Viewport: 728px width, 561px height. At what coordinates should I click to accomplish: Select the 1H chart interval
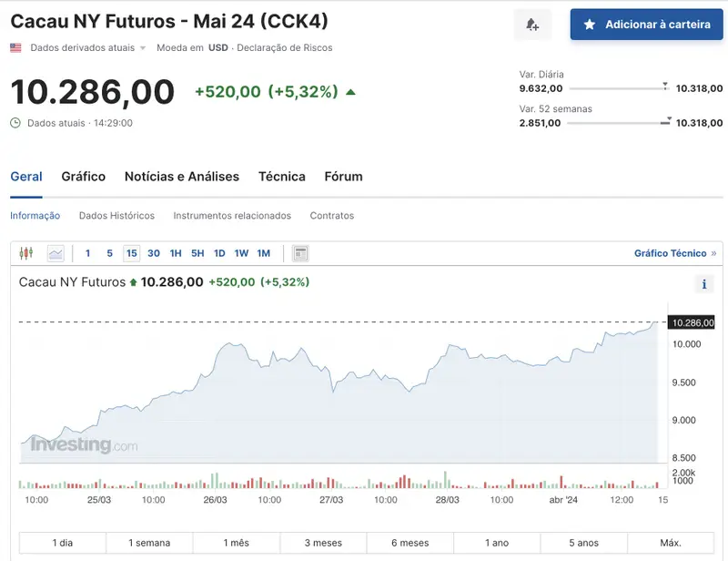tap(176, 253)
